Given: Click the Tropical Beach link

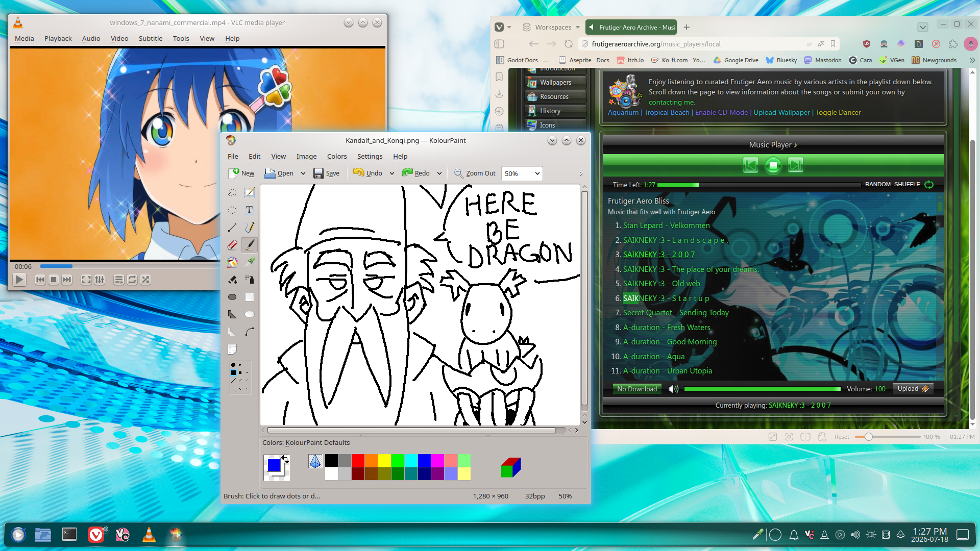Looking at the screenshot, I should (x=667, y=113).
